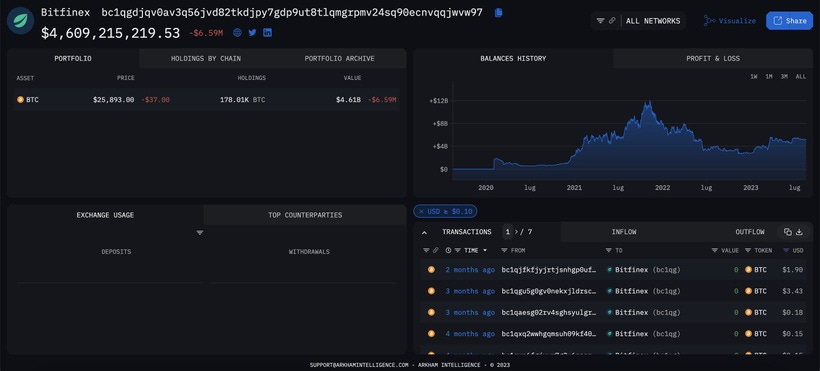Open the ALL NETWORKS selector
This screenshot has width=820, height=371.
click(x=653, y=21)
